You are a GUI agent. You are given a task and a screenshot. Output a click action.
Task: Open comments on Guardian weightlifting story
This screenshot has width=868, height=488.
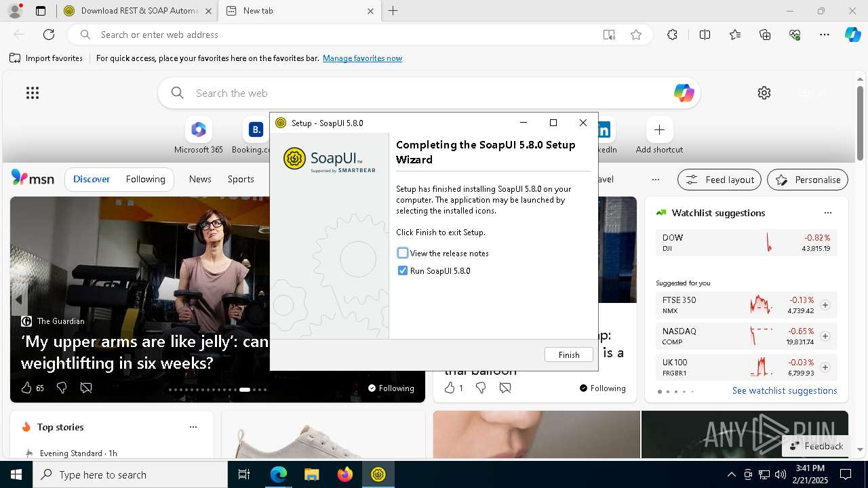pyautogui.click(x=86, y=388)
